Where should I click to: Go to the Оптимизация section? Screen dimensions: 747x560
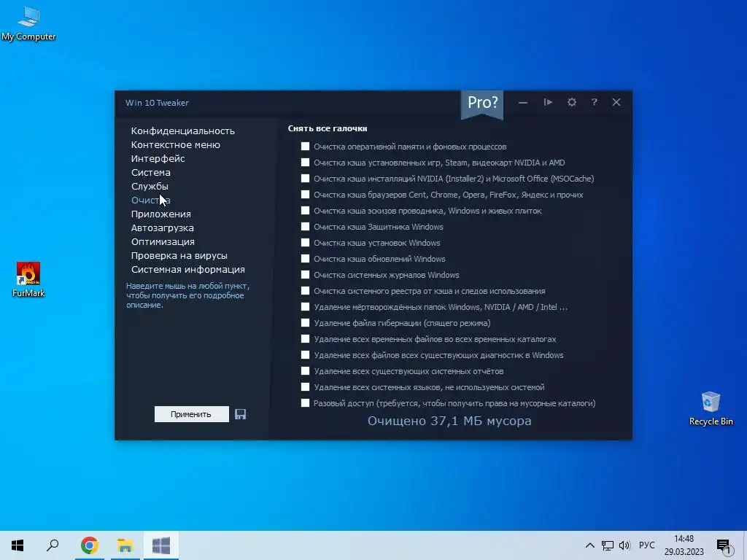(x=163, y=241)
